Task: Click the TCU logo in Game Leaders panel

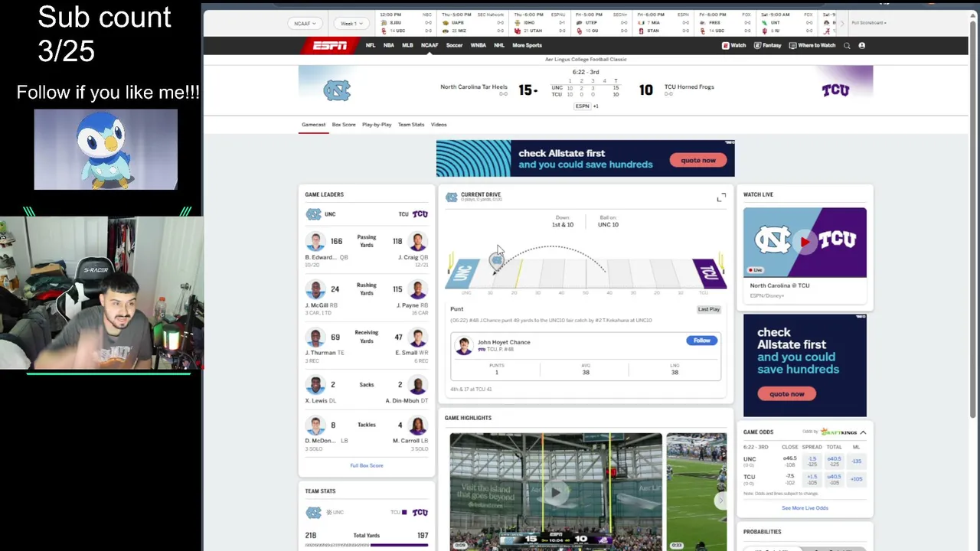Action: pyautogui.click(x=420, y=214)
